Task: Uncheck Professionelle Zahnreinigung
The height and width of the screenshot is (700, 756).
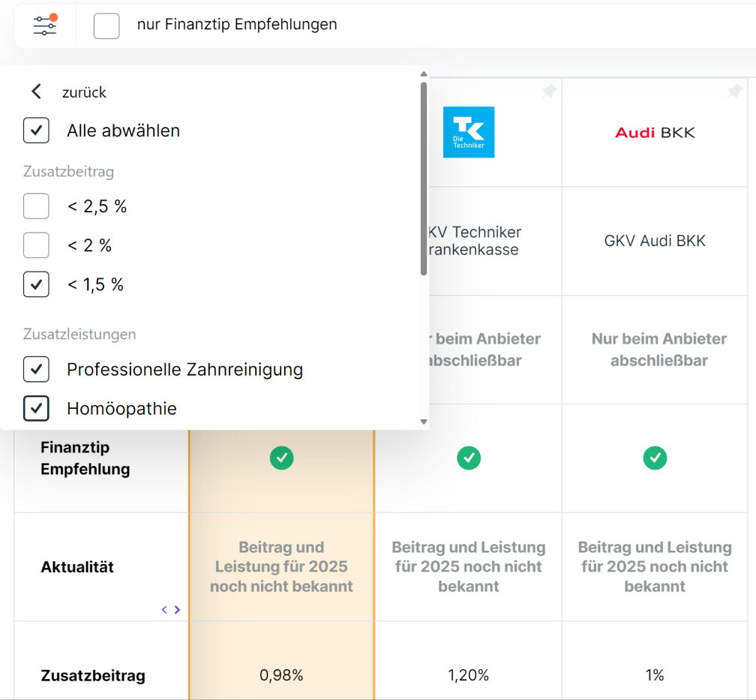Action: pos(36,369)
